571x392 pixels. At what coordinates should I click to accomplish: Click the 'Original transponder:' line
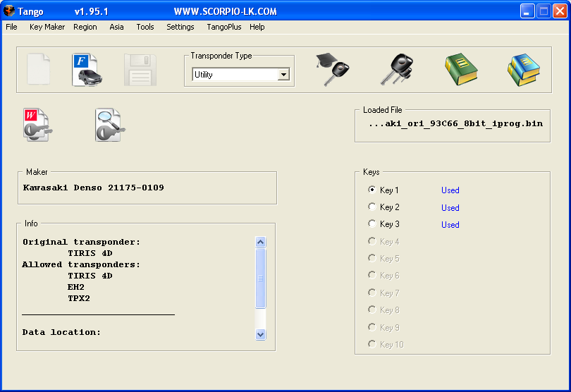coord(81,242)
